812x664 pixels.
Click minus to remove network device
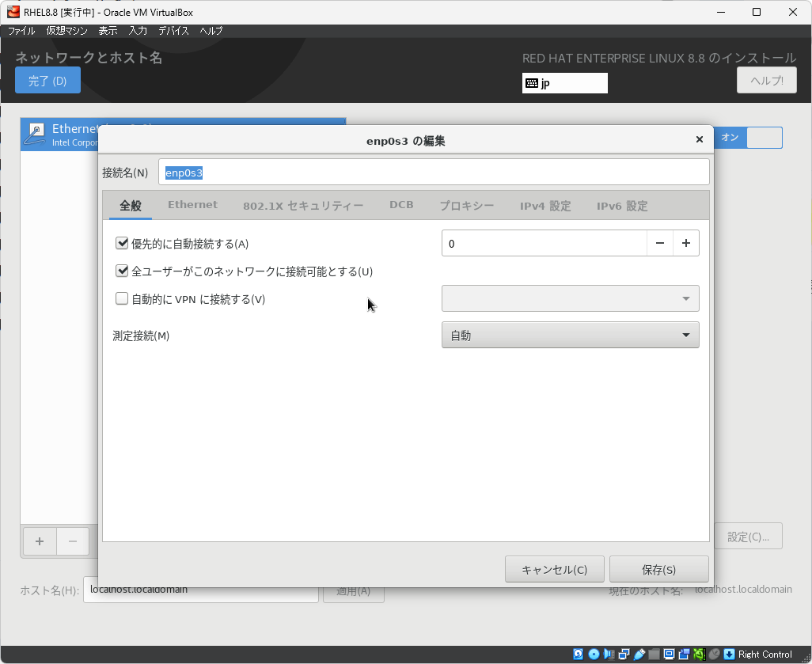click(x=73, y=541)
